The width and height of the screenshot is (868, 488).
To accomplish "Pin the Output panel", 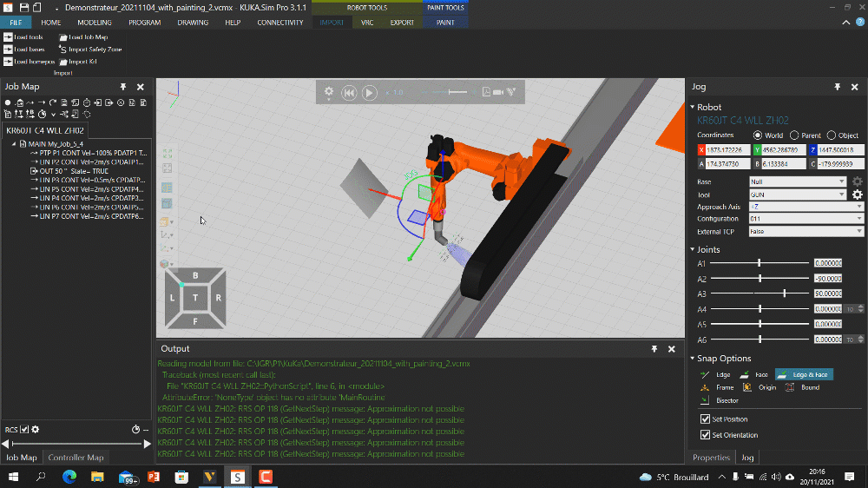I will click(x=654, y=349).
